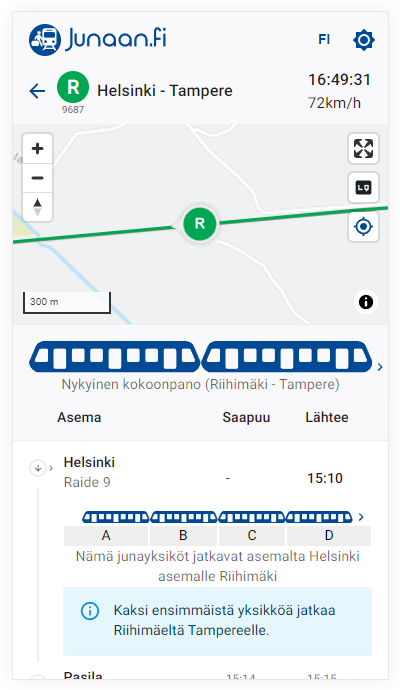Image resolution: width=400 pixels, height=690 pixels.
Task: Expand Helsinki composition with small chevron
Action: [361, 517]
